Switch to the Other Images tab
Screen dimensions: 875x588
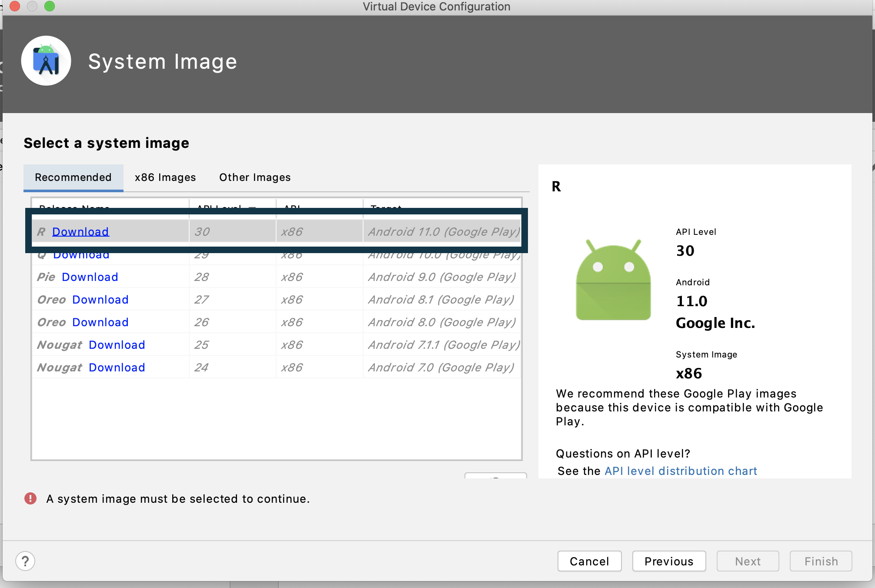(255, 177)
